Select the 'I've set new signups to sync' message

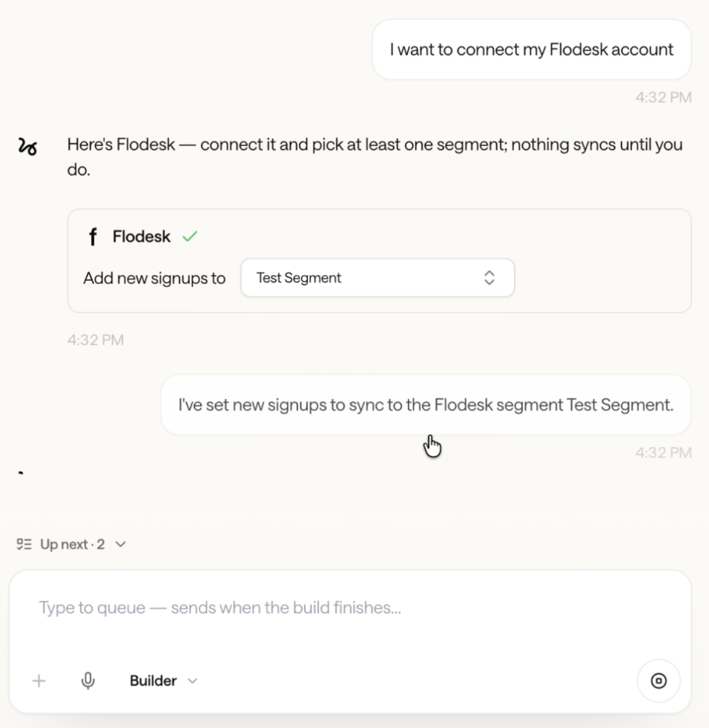point(426,405)
